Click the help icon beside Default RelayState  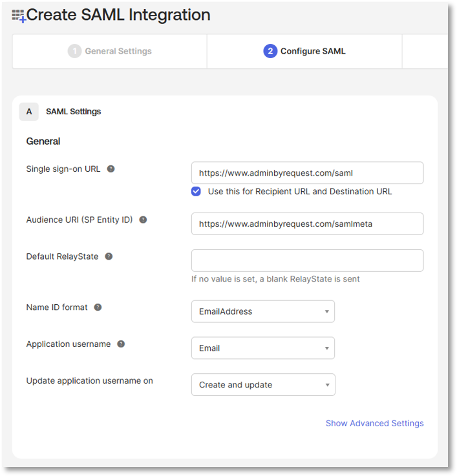[109, 256]
